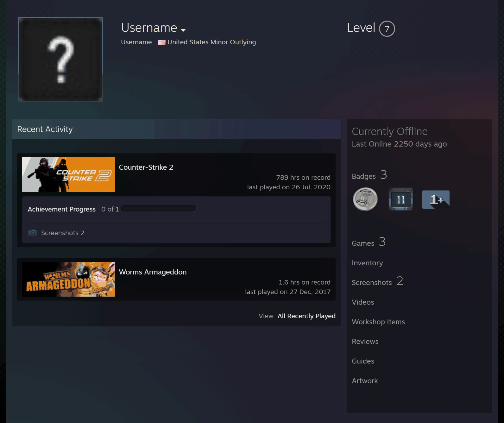Open Screenshots 2 in the sidebar

(377, 281)
